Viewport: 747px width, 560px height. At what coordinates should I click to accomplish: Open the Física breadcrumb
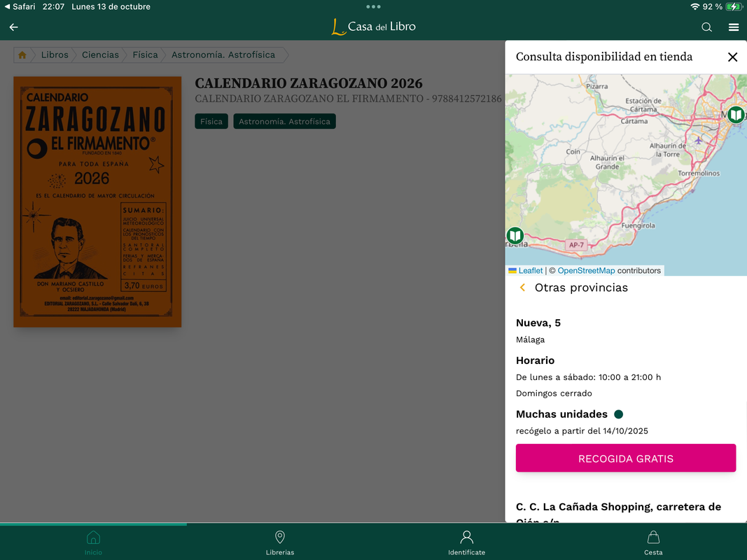coord(145,55)
